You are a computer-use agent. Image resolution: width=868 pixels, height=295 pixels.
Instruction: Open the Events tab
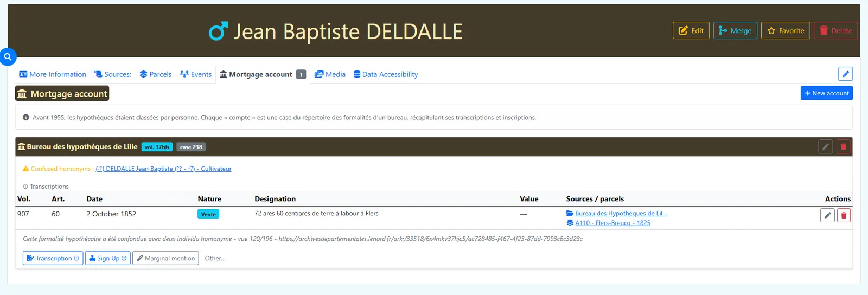196,74
